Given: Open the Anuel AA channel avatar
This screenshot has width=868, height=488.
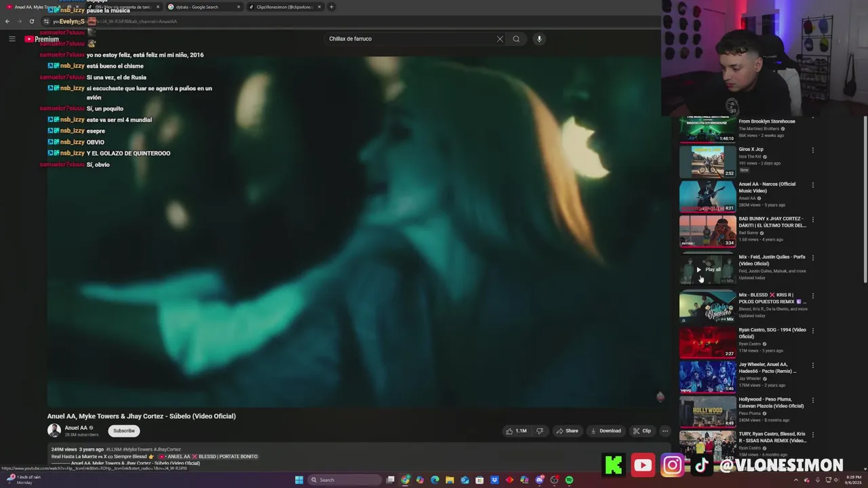Looking at the screenshot, I should [x=54, y=430].
